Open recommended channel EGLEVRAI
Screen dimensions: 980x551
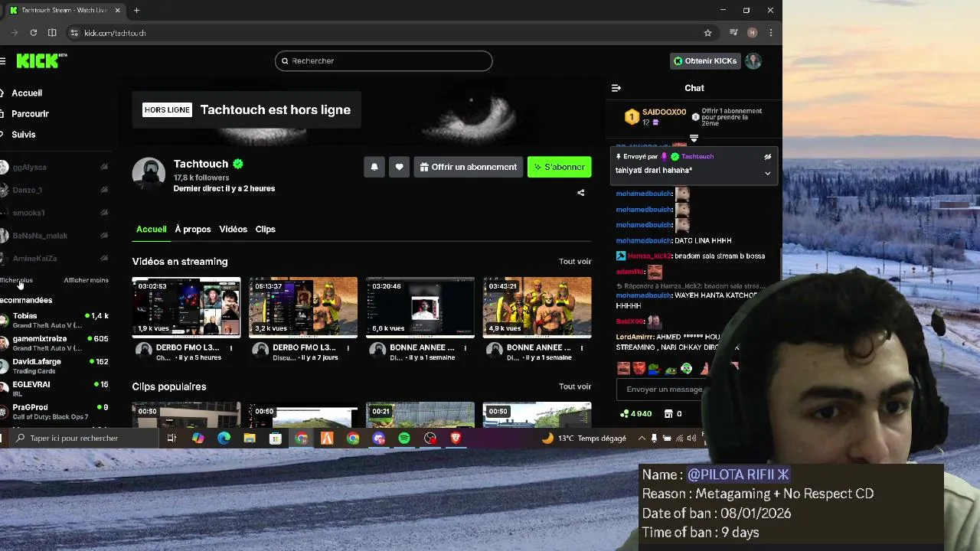click(x=55, y=390)
